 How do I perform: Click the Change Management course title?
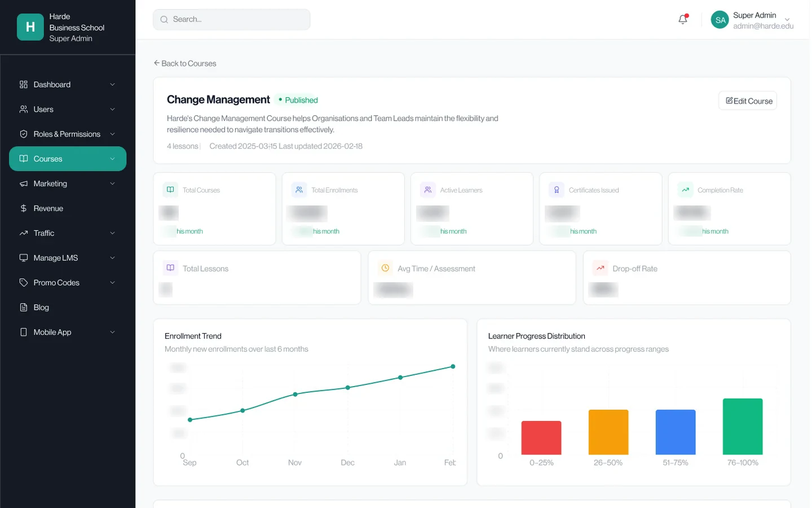click(218, 99)
